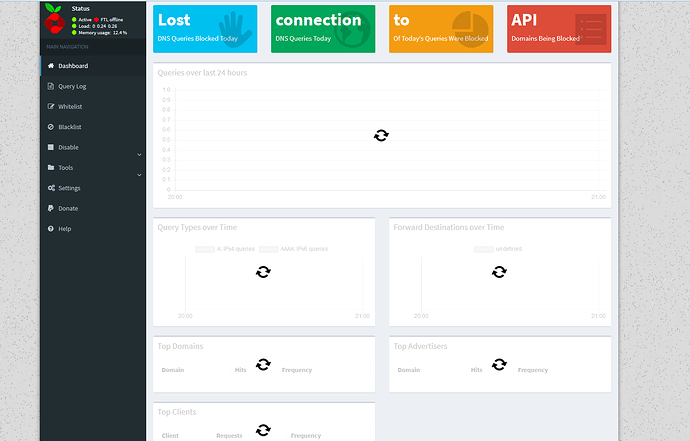Screen dimensions: 690x441
Task: Click the Dashboard home icon
Action: pos(50,66)
